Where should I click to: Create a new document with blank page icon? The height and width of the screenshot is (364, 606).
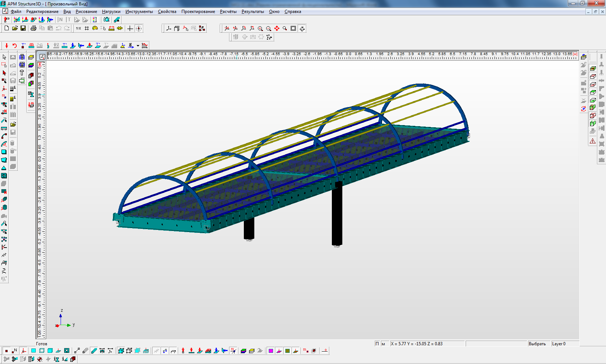pos(6,28)
